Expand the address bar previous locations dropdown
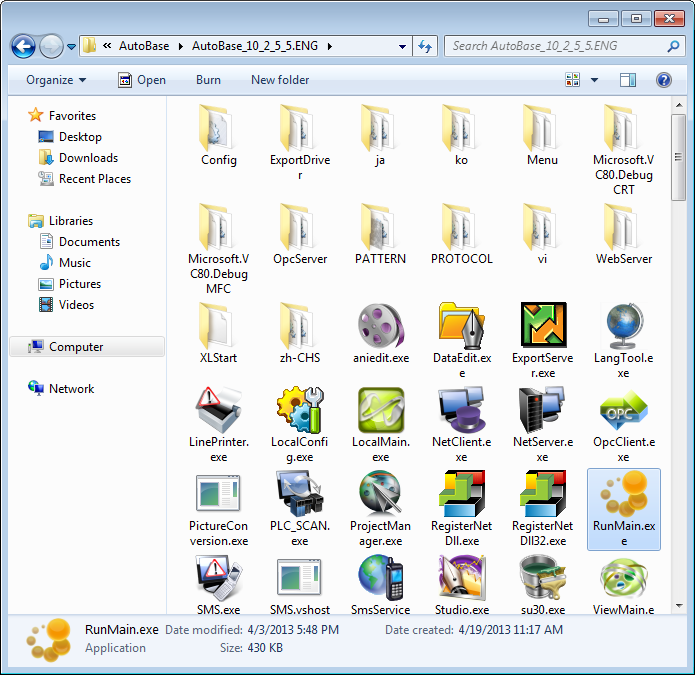The width and height of the screenshot is (695, 675). point(402,46)
